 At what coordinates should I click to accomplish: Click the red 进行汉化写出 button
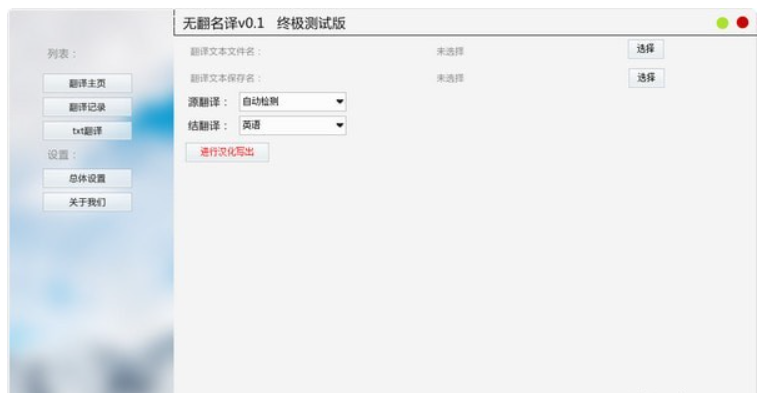[227, 152]
